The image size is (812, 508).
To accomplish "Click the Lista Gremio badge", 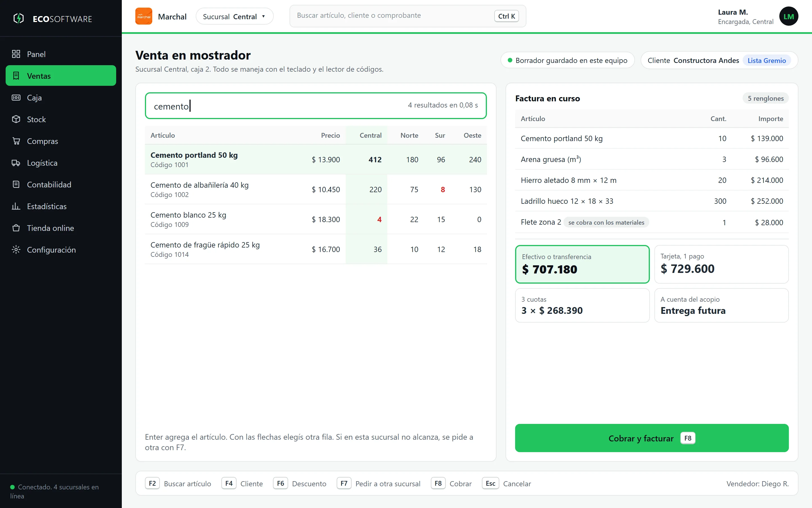I will pyautogui.click(x=767, y=60).
